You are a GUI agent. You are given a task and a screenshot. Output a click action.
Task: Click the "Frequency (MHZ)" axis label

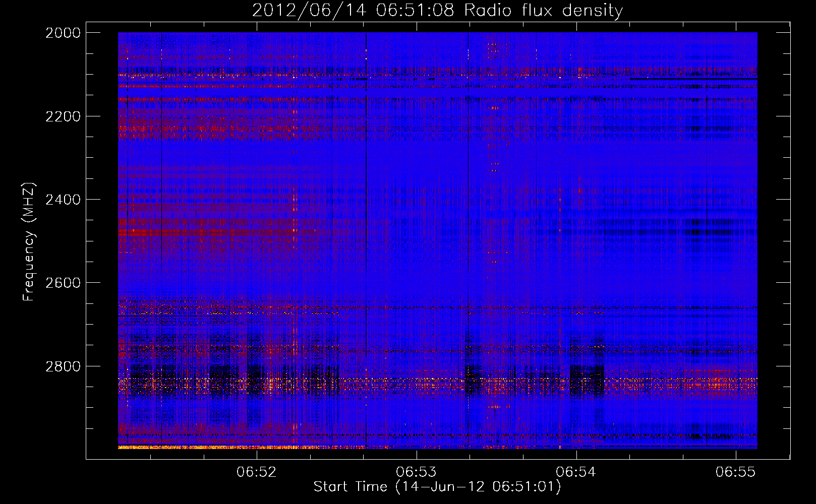coord(29,242)
